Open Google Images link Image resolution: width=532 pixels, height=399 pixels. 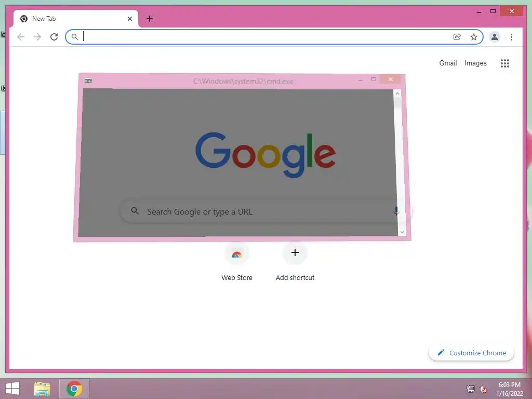(475, 63)
